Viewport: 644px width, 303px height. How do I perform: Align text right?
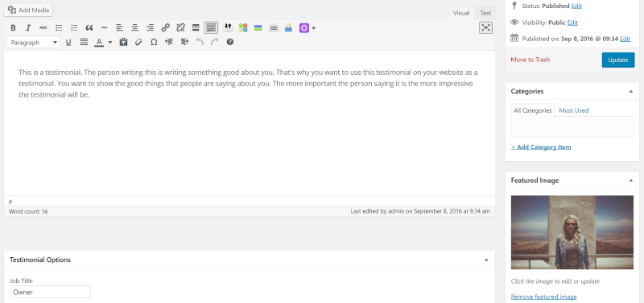tap(150, 28)
